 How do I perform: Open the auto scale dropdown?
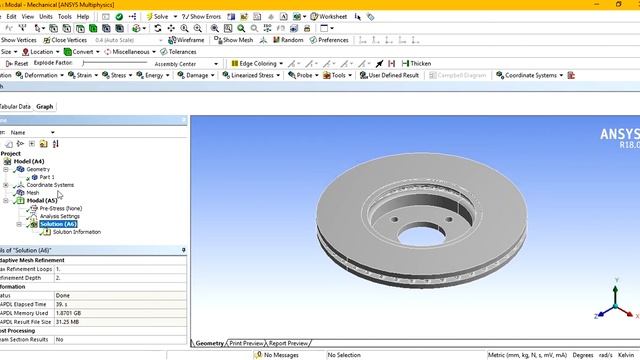click(161, 40)
